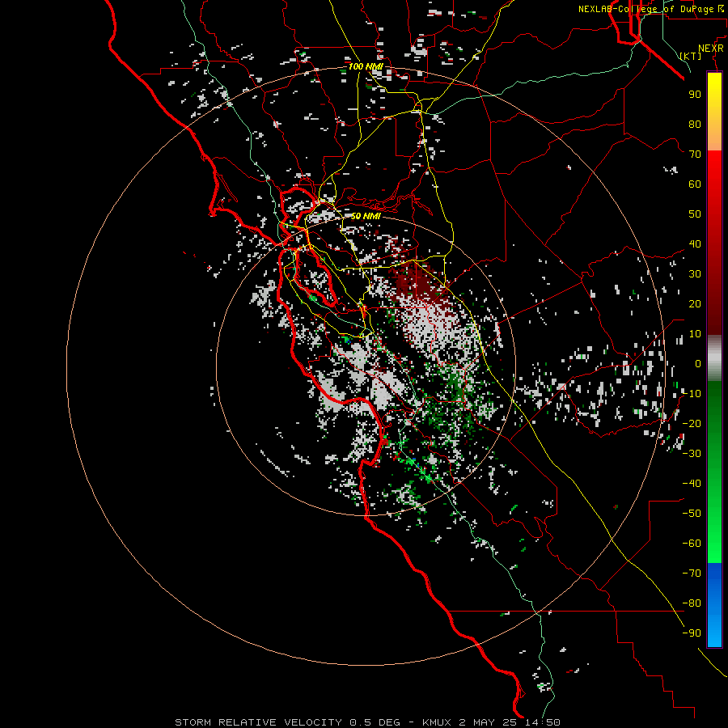Click the -50 value on the velocity scale

pos(692,514)
